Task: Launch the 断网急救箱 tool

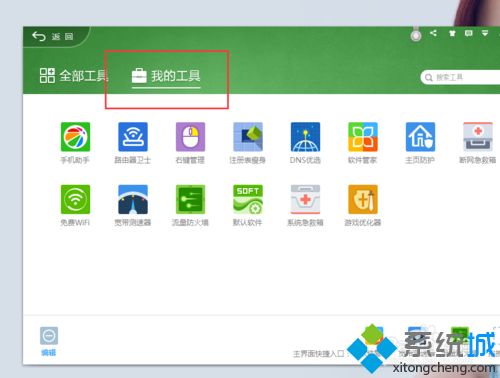Action: pyautogui.click(x=478, y=137)
